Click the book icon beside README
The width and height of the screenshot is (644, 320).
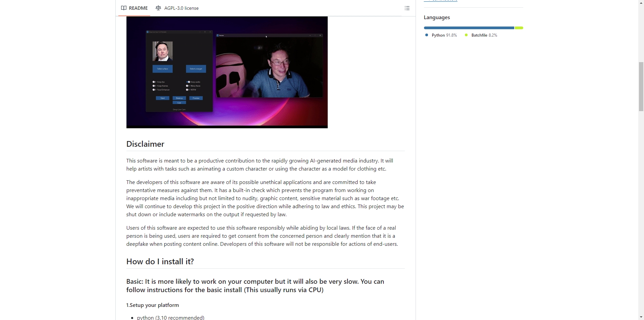point(124,8)
